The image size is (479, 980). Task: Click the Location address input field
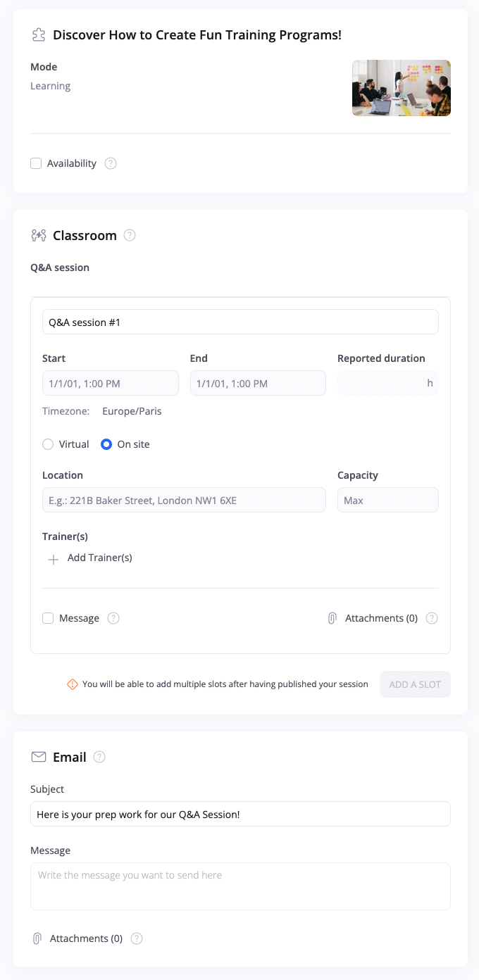(x=184, y=501)
